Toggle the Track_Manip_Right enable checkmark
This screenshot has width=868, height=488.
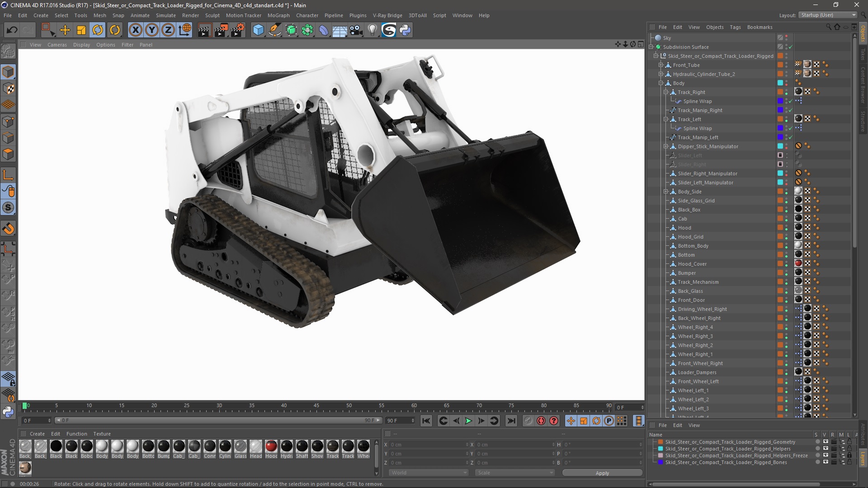(x=790, y=110)
